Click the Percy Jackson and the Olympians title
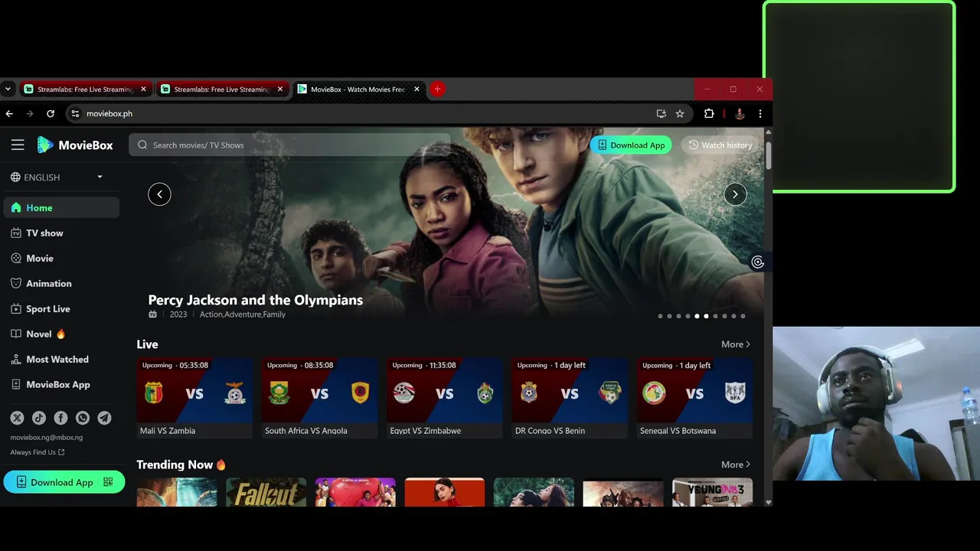 pos(256,300)
